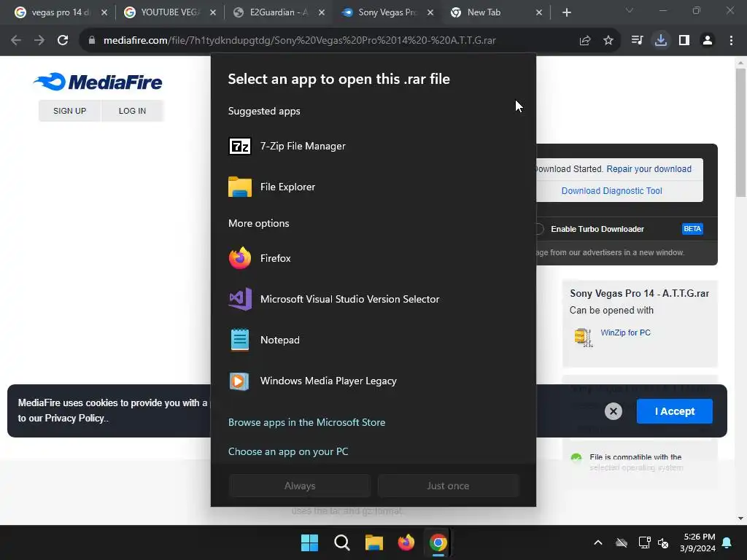Screen dimensions: 747x560
Task: Close the YOUTUBE VEGAS tab
Action: (x=213, y=13)
